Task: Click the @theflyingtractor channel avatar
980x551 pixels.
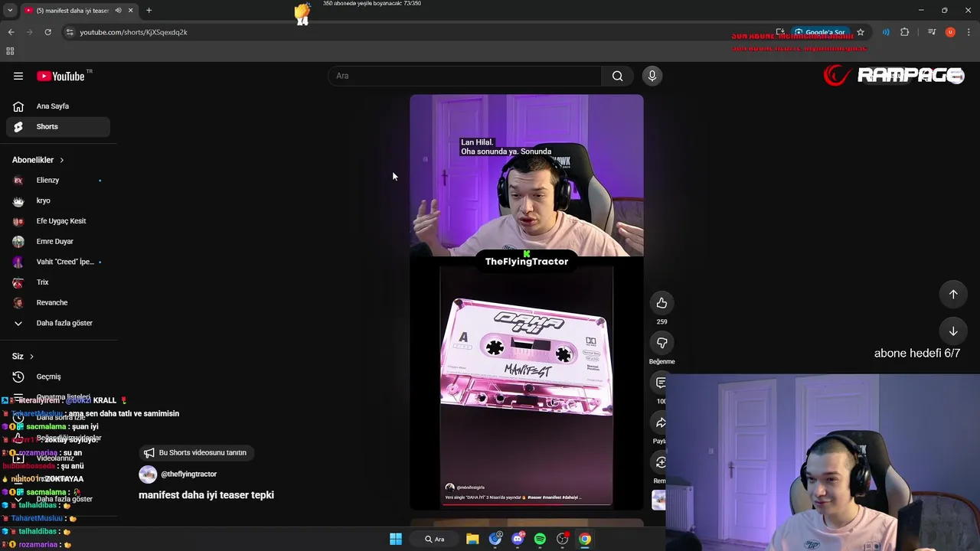Action: (x=148, y=474)
